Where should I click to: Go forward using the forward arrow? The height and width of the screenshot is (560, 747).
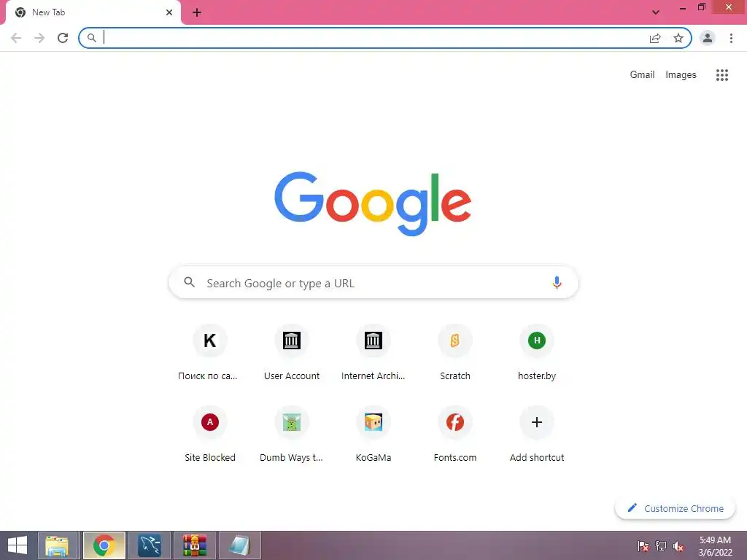click(x=39, y=38)
